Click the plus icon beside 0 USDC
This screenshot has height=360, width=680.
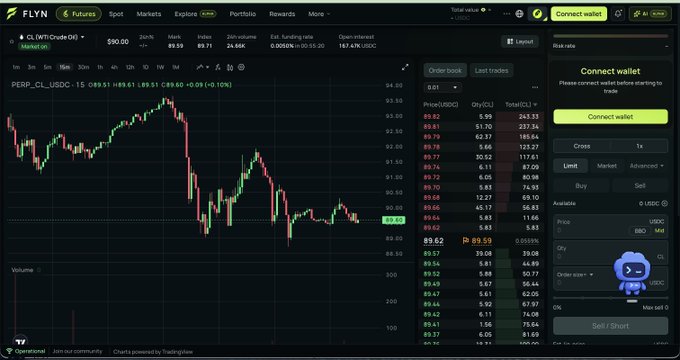point(664,203)
